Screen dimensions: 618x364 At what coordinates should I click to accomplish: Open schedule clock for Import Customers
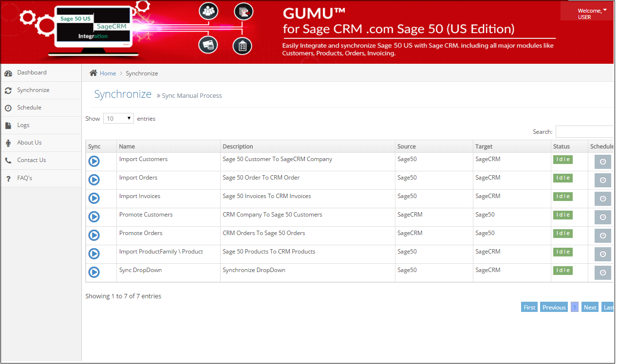click(x=602, y=162)
